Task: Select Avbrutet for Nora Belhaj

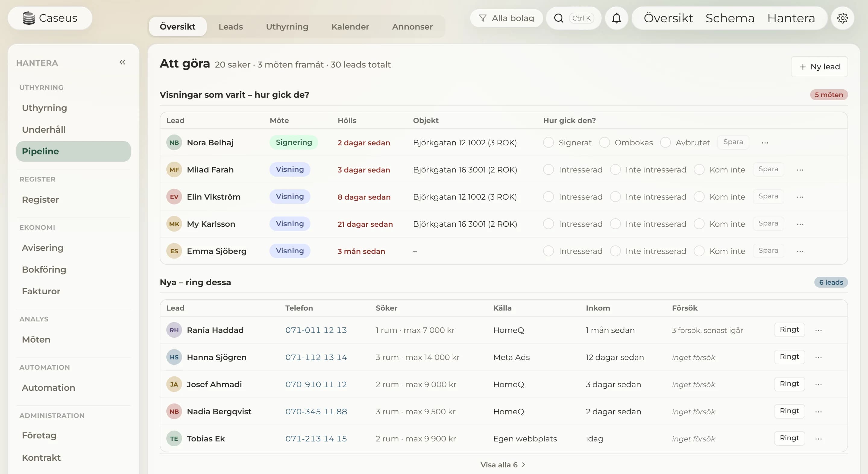Action: tap(665, 143)
